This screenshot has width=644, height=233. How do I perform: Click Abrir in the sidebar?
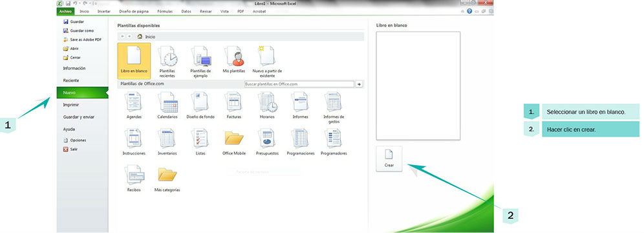point(71,49)
